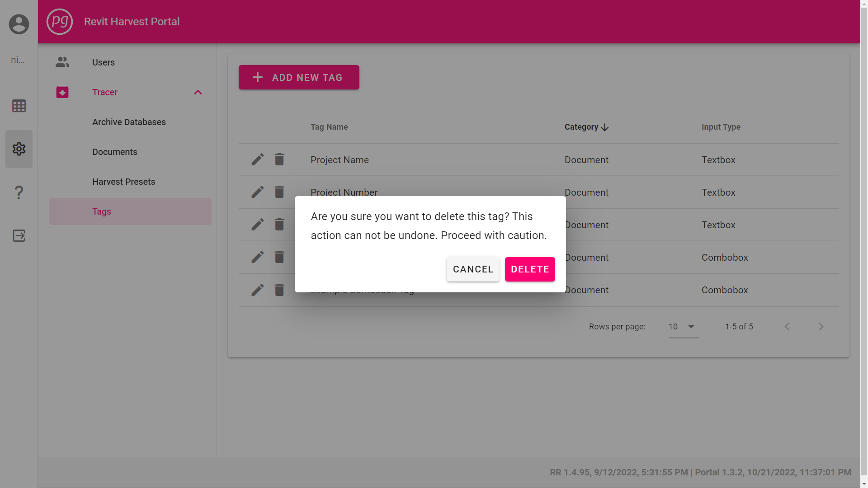Click the logout icon in the left rail
This screenshot has width=868, height=488.
tap(19, 235)
